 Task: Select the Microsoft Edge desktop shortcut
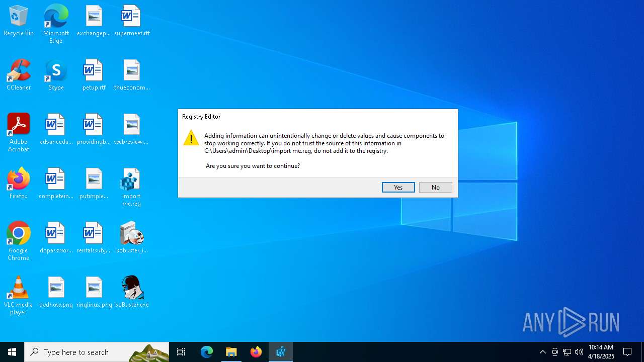pos(56,24)
